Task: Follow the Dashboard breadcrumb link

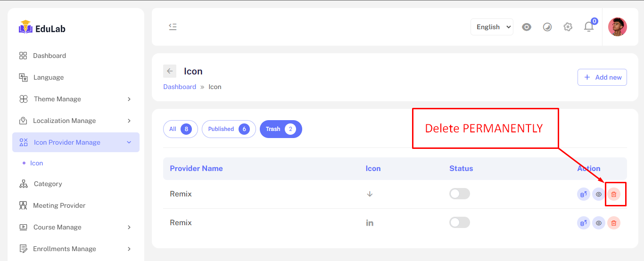Action: (180, 87)
